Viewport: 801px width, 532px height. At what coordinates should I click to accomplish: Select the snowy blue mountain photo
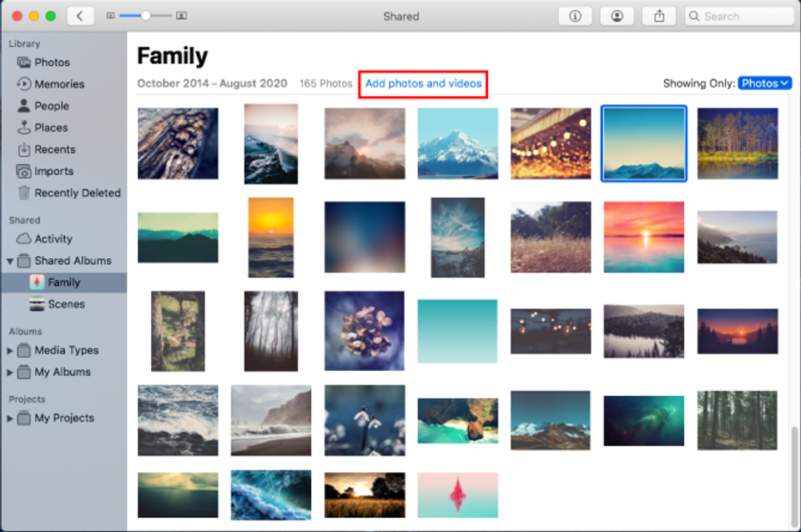point(458,143)
